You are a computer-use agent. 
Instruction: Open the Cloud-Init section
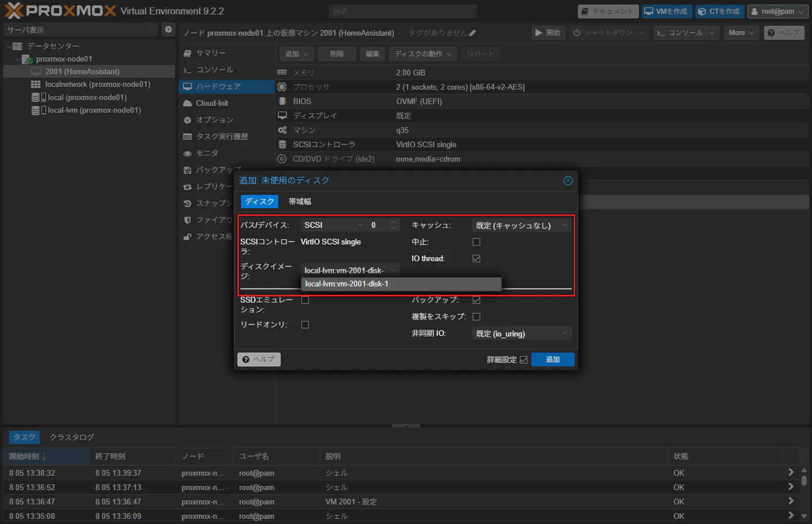click(x=227, y=103)
